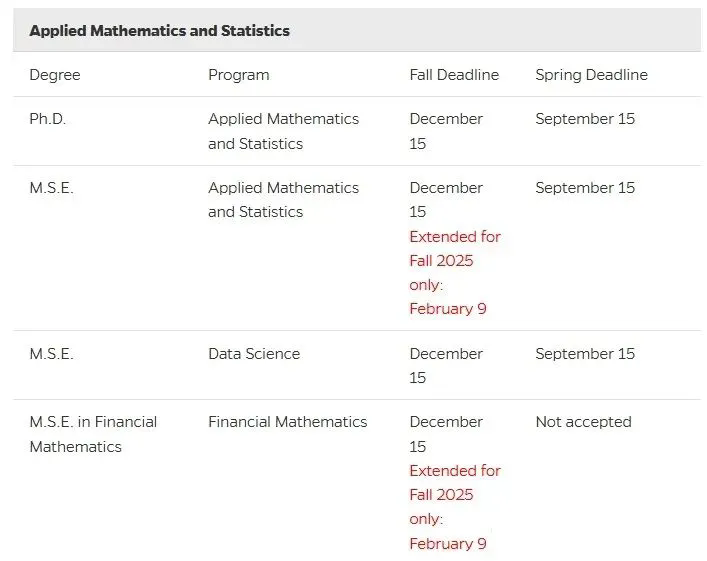Image resolution: width=707 pixels, height=561 pixels.
Task: Select M.S.E. degree cell for Applied Mathematics
Action: tap(51, 188)
